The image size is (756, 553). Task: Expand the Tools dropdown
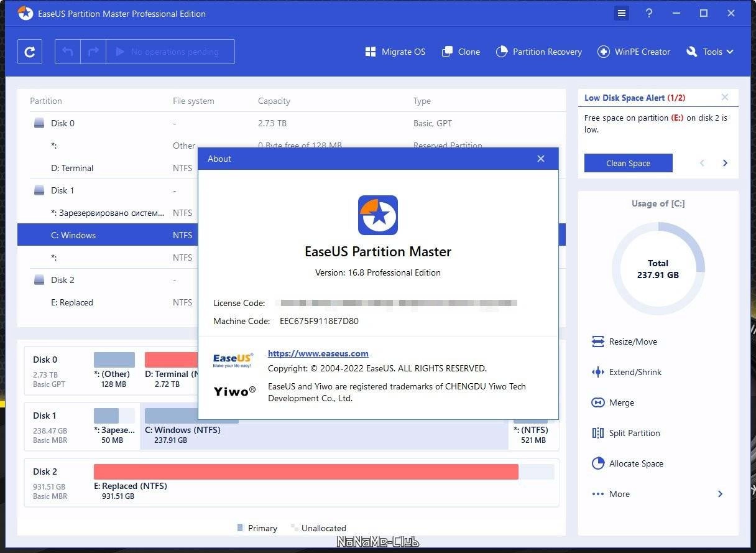click(x=710, y=52)
